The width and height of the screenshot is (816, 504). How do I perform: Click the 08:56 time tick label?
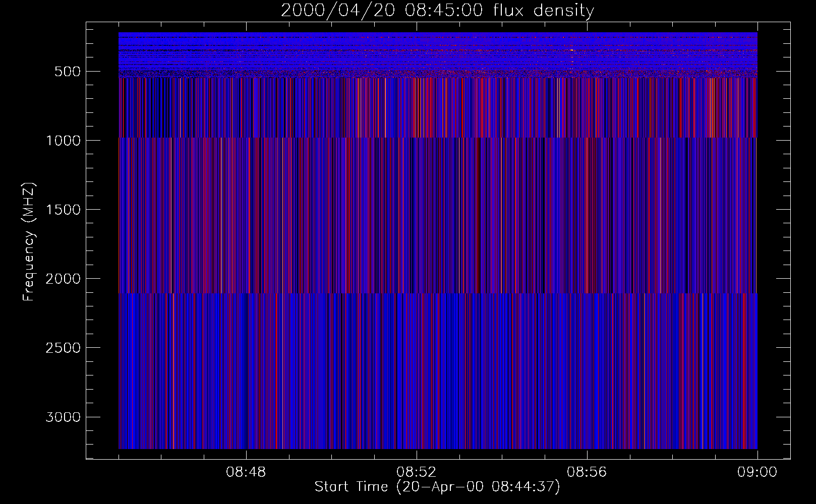point(587,472)
